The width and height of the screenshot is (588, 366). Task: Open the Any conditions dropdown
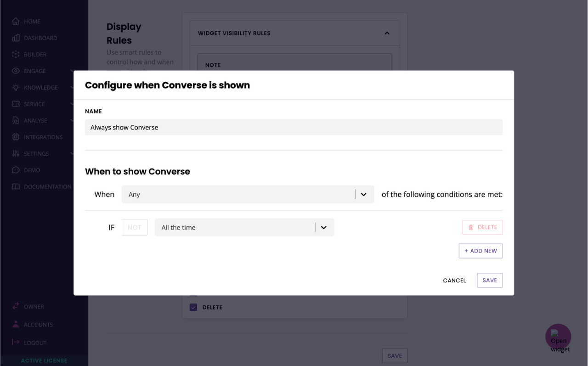248,194
